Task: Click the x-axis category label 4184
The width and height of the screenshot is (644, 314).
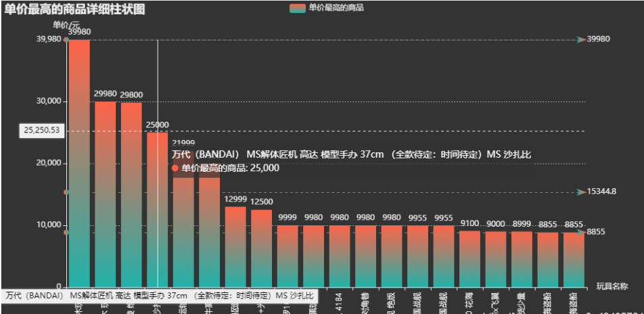Action: coord(339,303)
